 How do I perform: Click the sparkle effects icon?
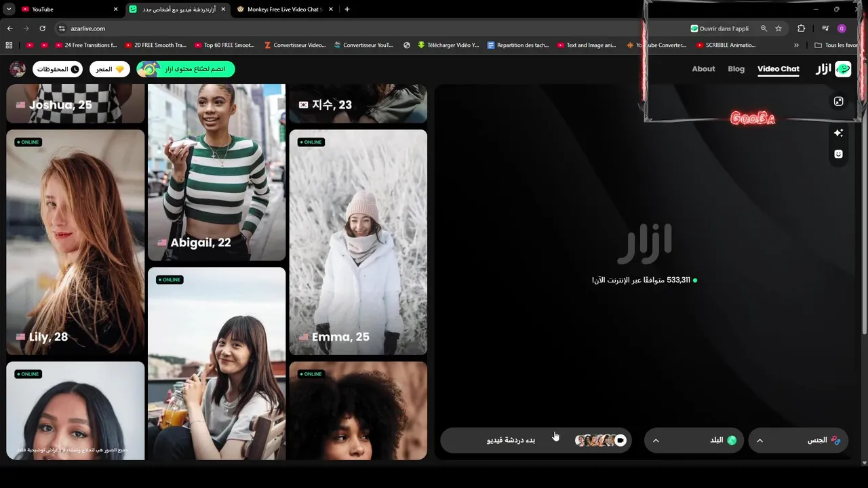[838, 133]
